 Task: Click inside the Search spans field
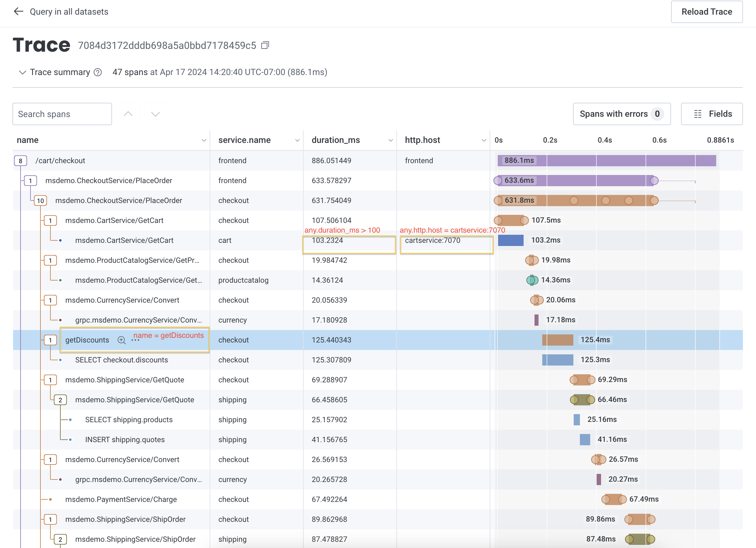[62, 114]
